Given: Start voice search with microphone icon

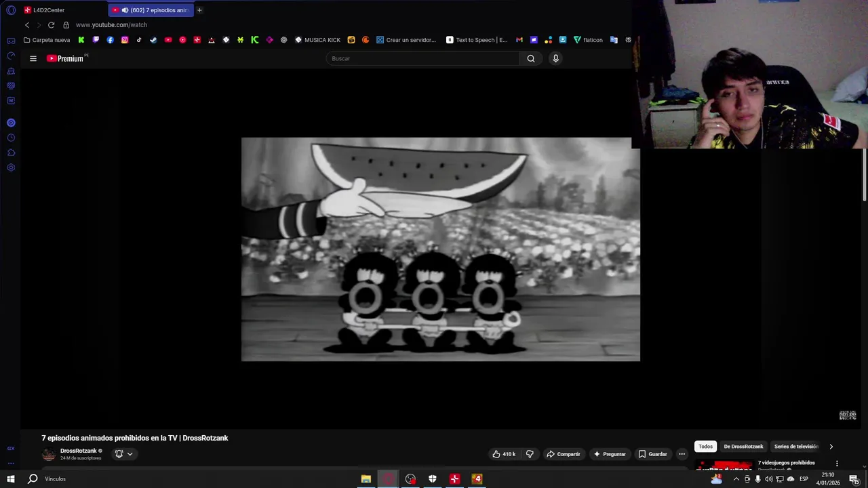Looking at the screenshot, I should (555, 58).
